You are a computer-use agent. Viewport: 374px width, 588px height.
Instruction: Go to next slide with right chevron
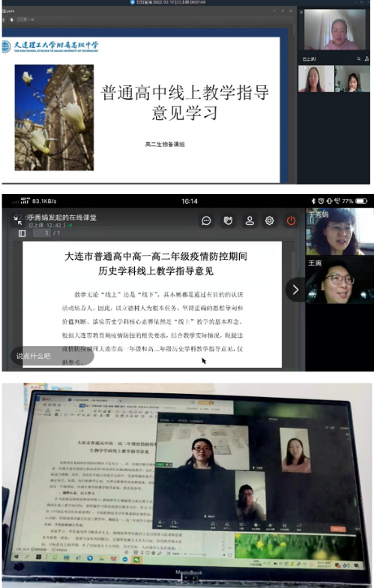tap(295, 289)
